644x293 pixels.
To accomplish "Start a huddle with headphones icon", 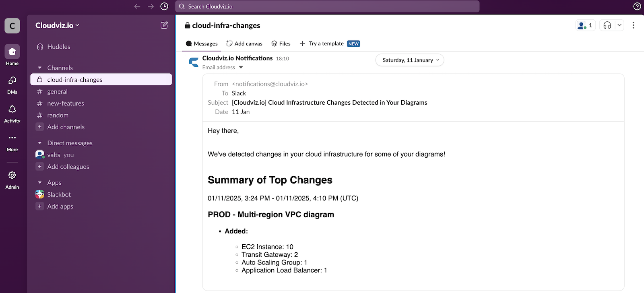I will (607, 25).
